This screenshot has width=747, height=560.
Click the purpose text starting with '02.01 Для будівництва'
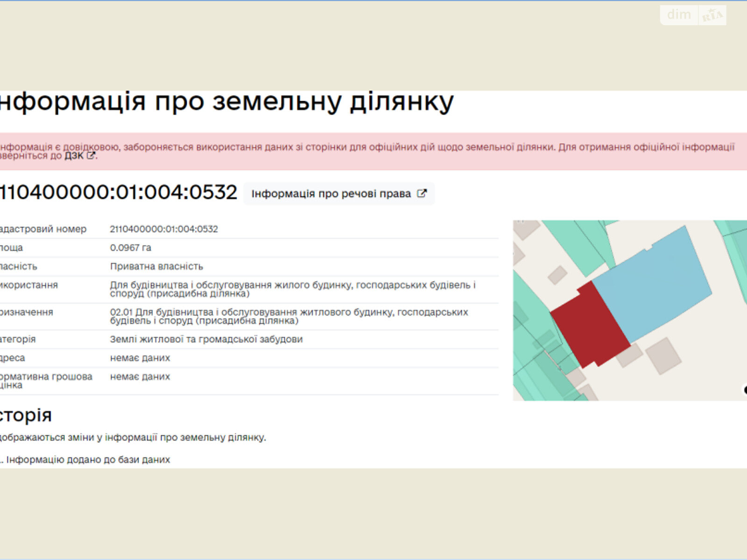pos(289,316)
